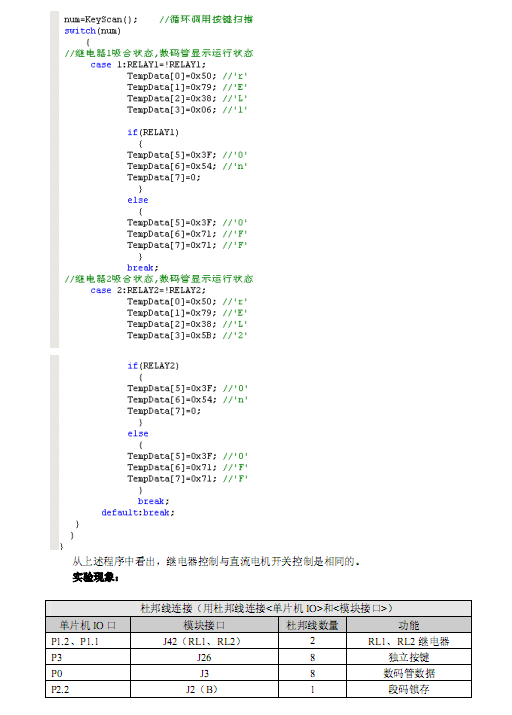Viewport: 512px width, 715px height.
Task: Click the 功能 column header
Action: pyautogui.click(x=409, y=625)
